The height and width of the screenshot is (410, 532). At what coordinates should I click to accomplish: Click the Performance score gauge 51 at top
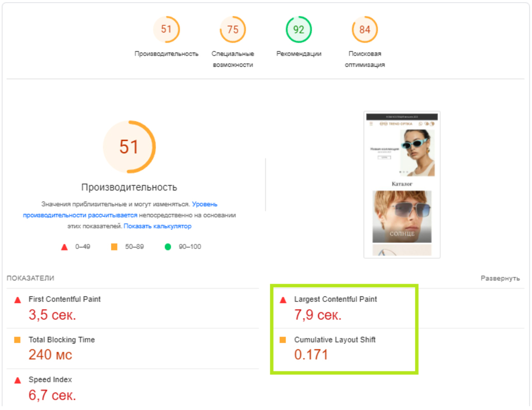tap(166, 30)
